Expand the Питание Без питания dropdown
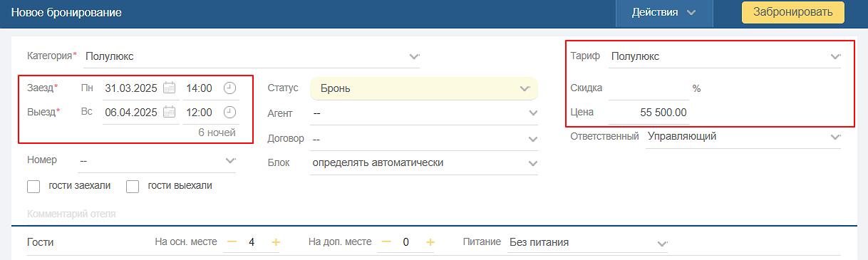 [x=587, y=242]
